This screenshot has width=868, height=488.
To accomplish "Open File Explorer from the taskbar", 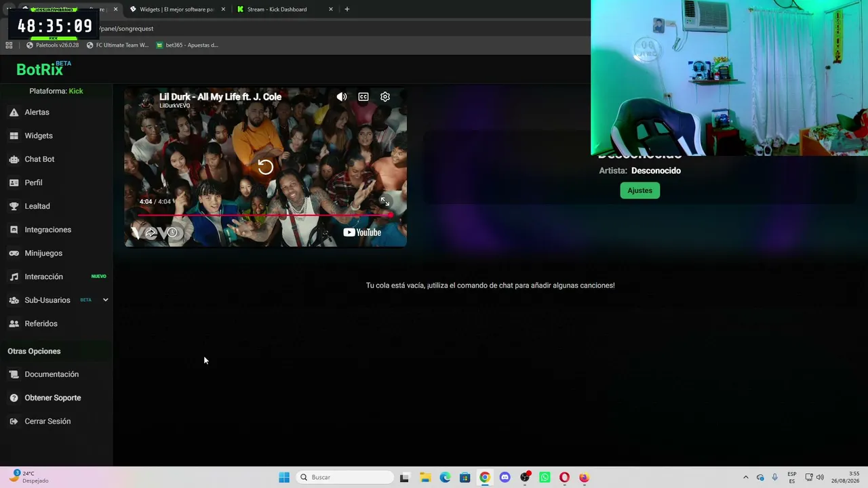I will coord(425,477).
